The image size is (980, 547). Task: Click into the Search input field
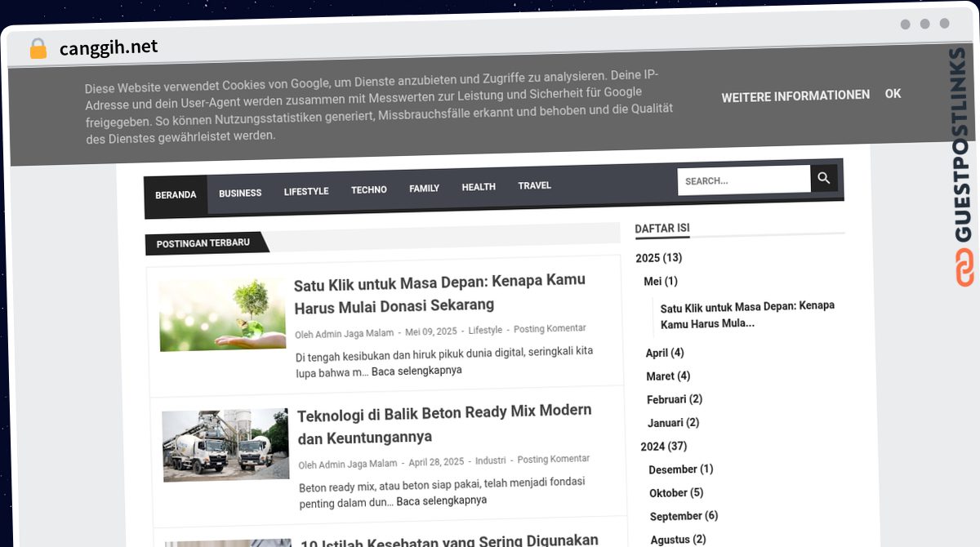click(744, 180)
